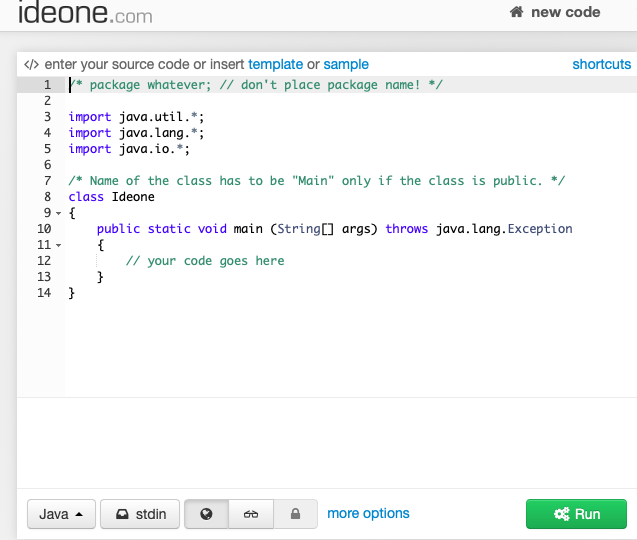This screenshot has width=637, height=540.
Task: Click the class Ideone declaration line
Action: [100, 197]
